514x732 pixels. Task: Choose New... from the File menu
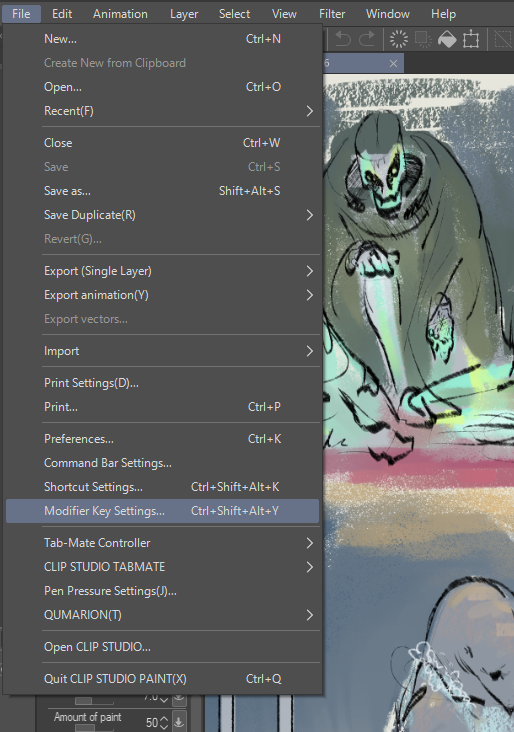pyautogui.click(x=162, y=39)
